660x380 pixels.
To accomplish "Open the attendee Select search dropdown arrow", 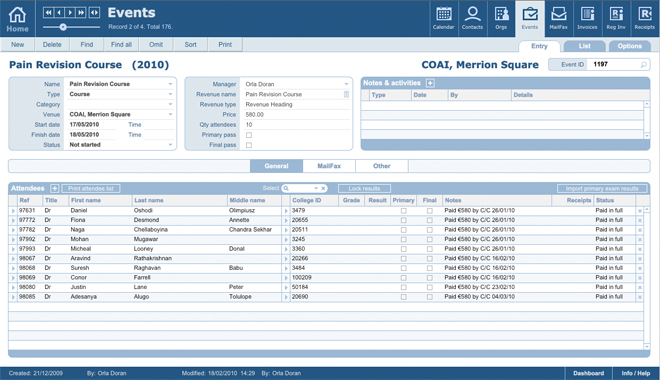I will (316, 188).
